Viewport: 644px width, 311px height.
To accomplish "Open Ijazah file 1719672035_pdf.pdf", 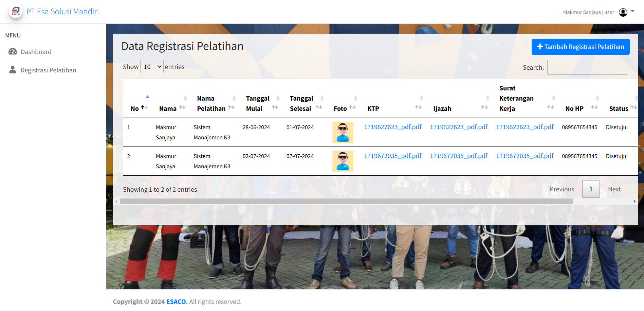I will coord(459,156).
